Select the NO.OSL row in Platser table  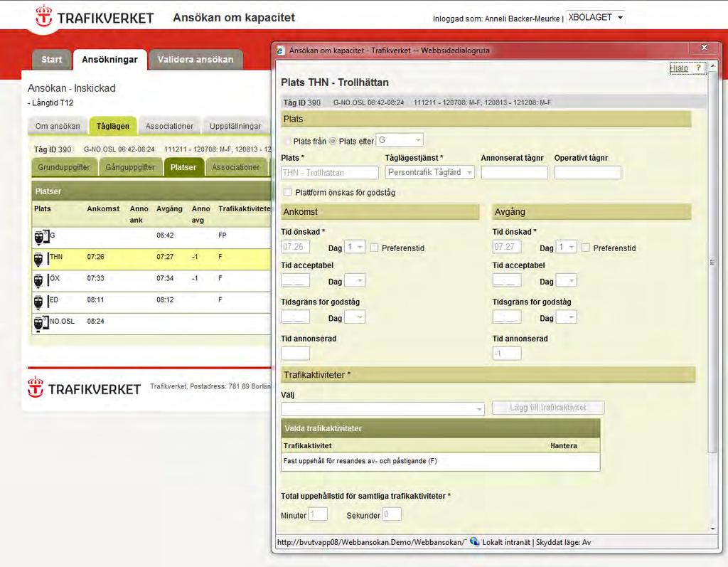(151, 324)
